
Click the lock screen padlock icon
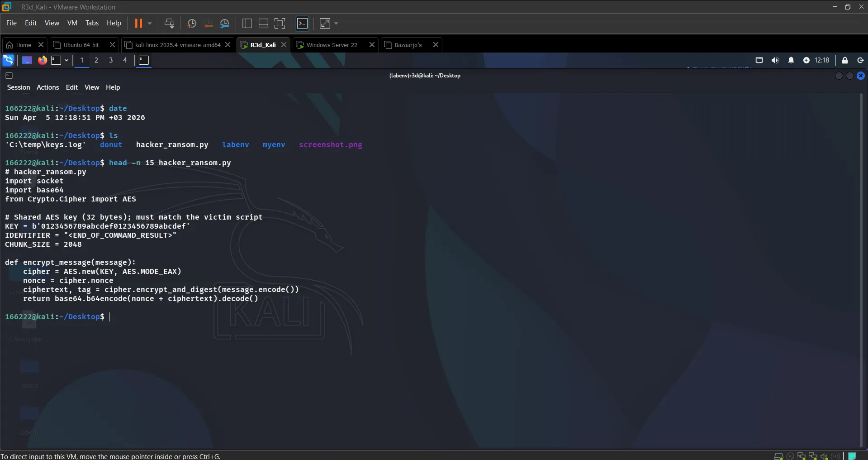[x=845, y=60]
